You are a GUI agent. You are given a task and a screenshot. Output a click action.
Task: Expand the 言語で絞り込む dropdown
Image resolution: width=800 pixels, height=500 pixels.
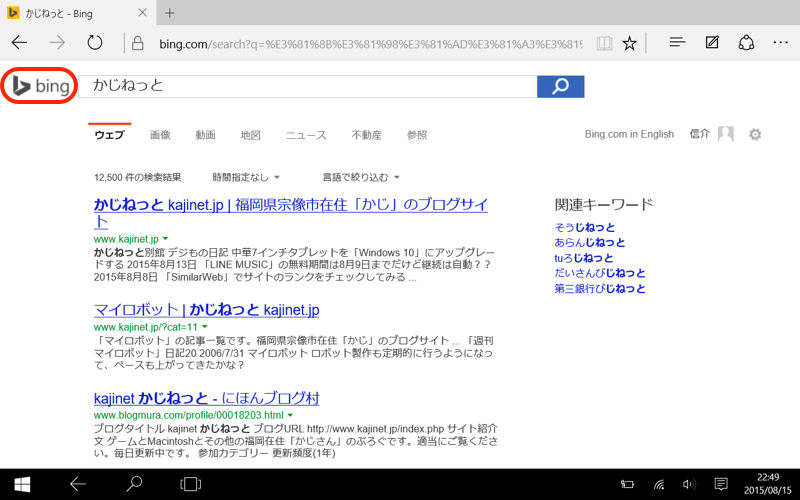click(360, 177)
